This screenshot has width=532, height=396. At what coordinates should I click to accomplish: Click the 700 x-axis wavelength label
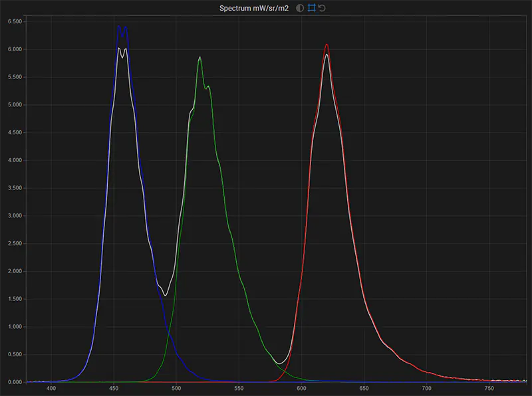[426, 389]
